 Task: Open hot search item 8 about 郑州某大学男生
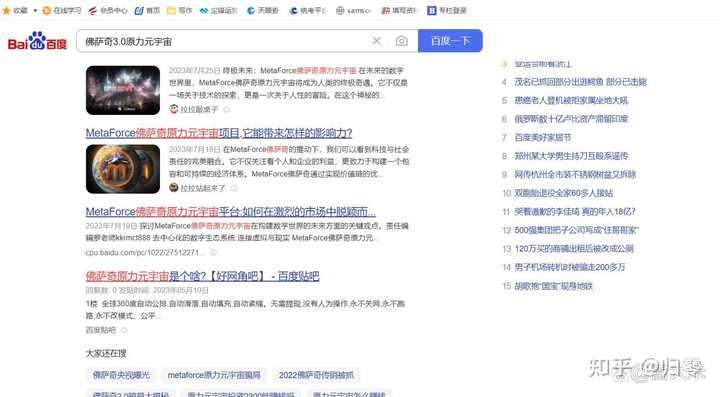(571, 156)
